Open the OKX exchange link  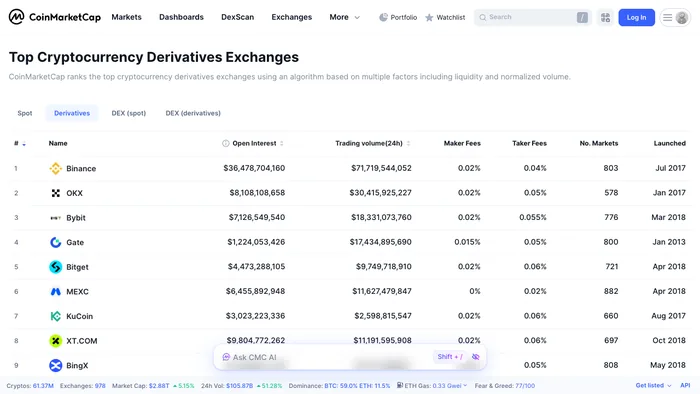pyautogui.click(x=75, y=193)
